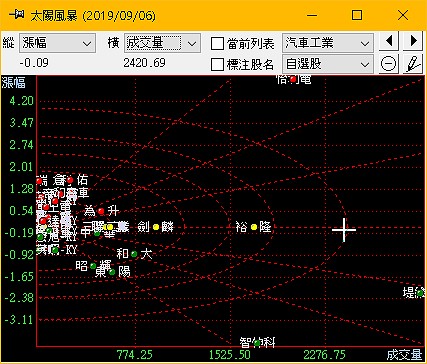Click the yellow 裕隆 data point
This screenshot has height=364, width=427.
point(254,227)
